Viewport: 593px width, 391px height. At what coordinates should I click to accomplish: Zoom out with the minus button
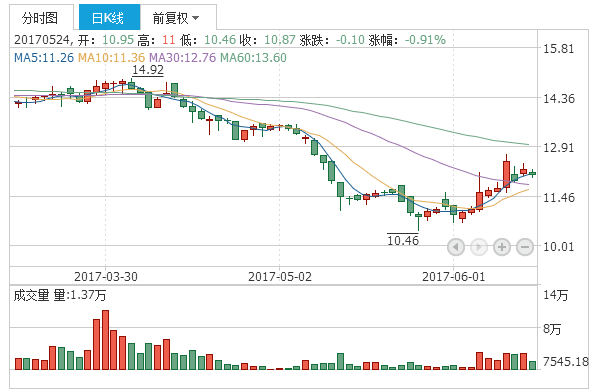point(525,247)
